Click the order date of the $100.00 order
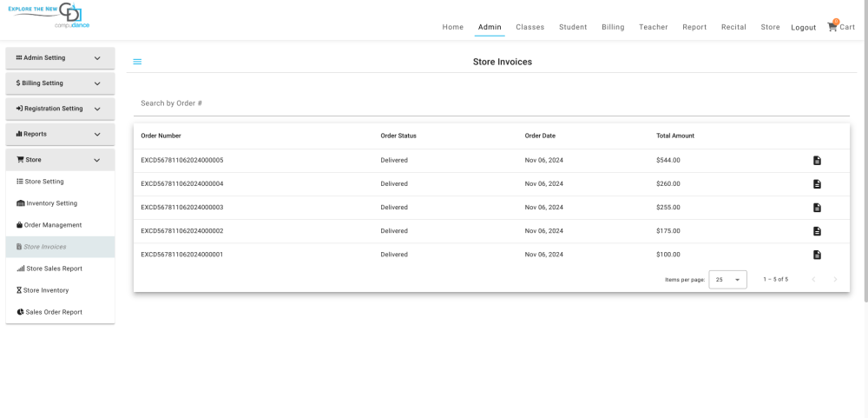Screen dimensions: 868x418 (543, 255)
